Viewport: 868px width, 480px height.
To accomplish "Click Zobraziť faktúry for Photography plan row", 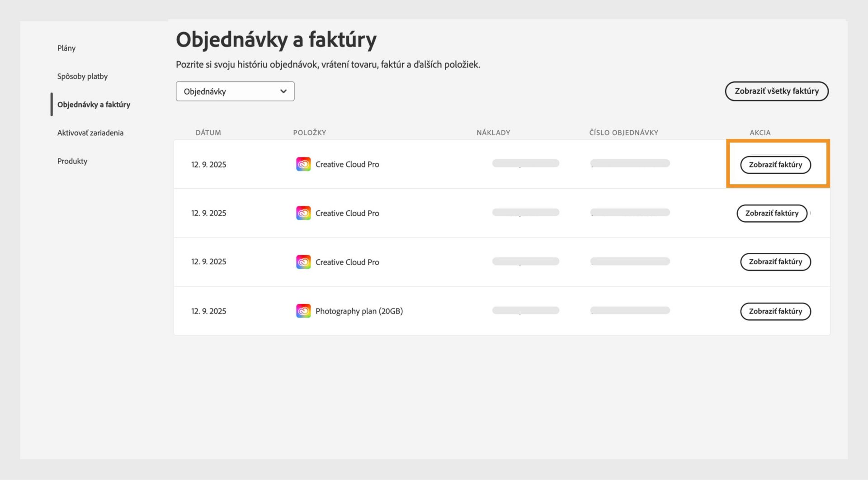I will [x=775, y=311].
